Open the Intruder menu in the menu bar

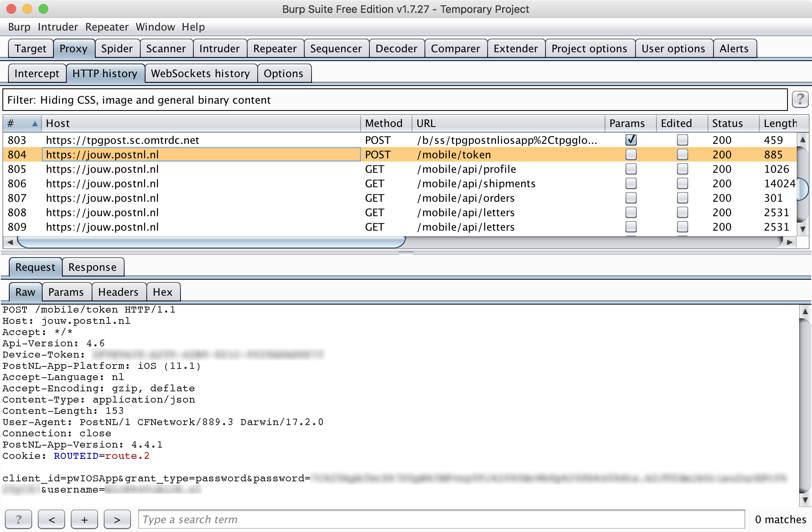pyautogui.click(x=58, y=27)
